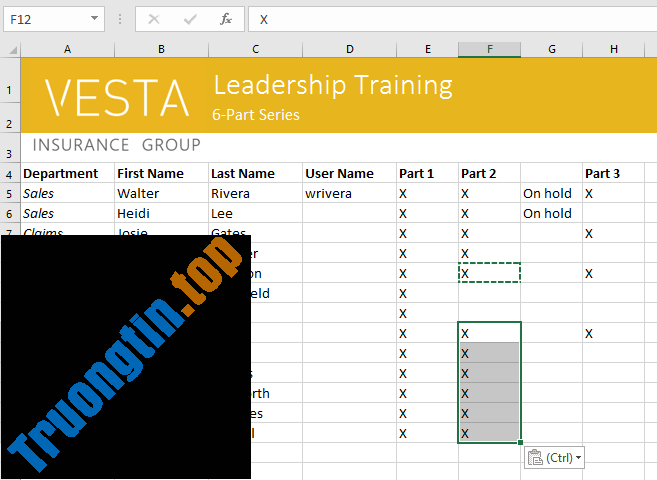Viewport: 657px width, 480px height.
Task: Click the 'First Name' header cell
Action: click(161, 173)
